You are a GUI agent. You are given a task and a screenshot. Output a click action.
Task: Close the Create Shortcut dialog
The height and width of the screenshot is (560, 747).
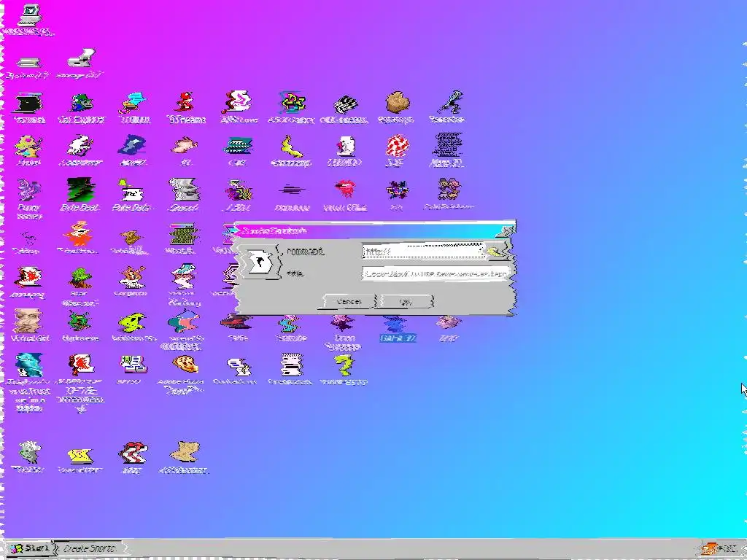(507, 231)
